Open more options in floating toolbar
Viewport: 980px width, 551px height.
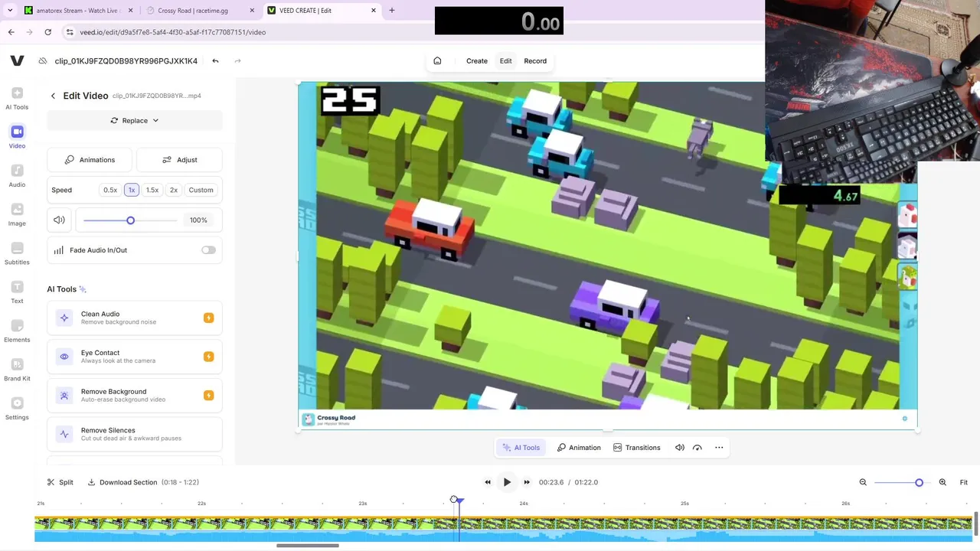[x=719, y=448]
